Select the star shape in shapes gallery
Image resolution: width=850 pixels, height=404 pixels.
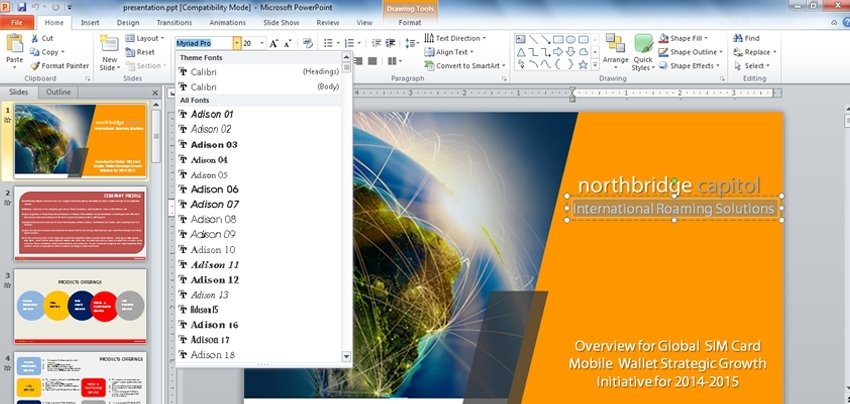582,63
